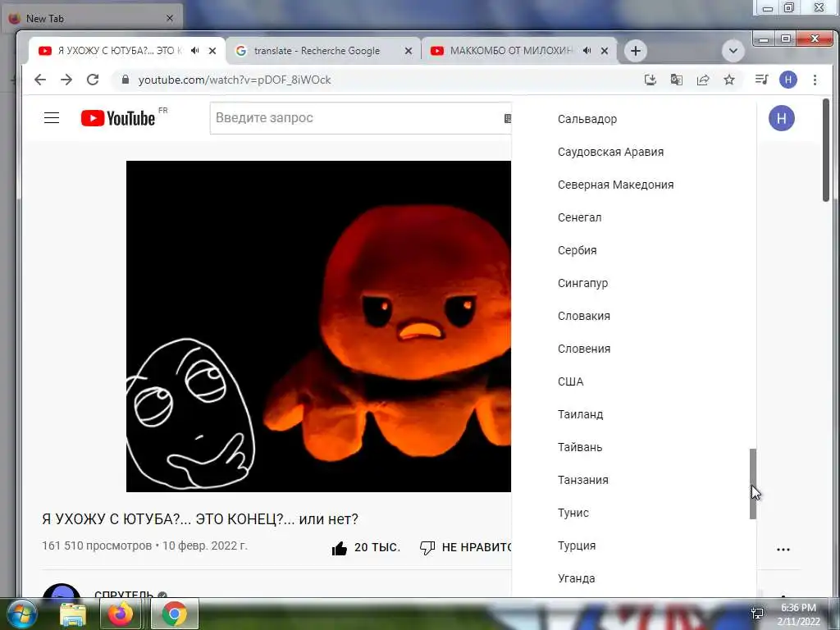
Task: Click the network tray icon
Action: 757,614
